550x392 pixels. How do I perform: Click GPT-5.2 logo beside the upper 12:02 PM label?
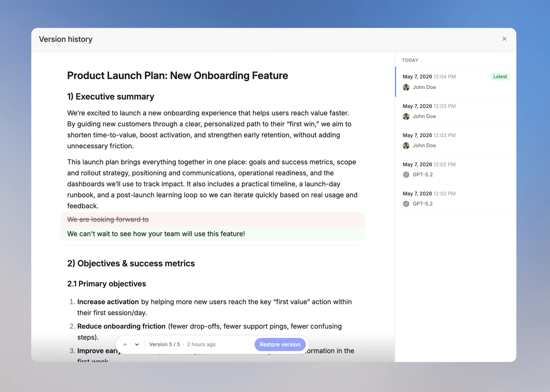click(406, 175)
